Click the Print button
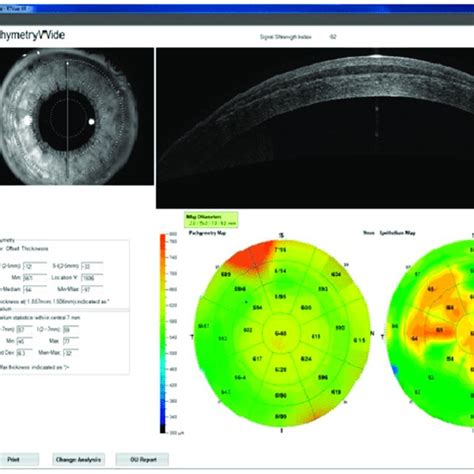Viewport: 474px width, 474px height. coord(19,459)
